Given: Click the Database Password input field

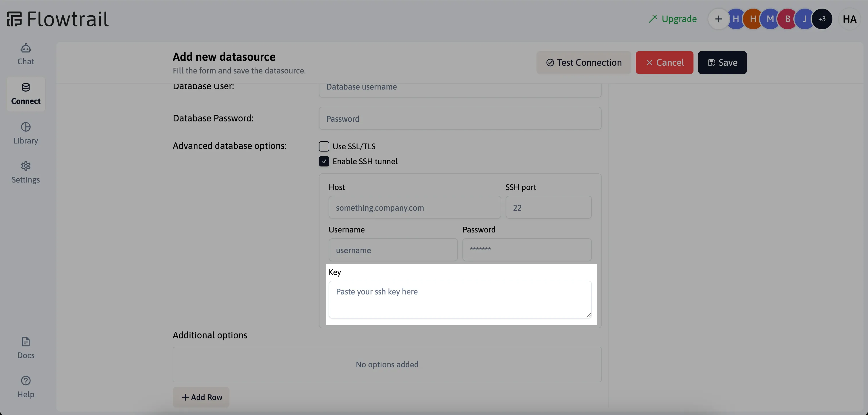Looking at the screenshot, I should pos(460,118).
